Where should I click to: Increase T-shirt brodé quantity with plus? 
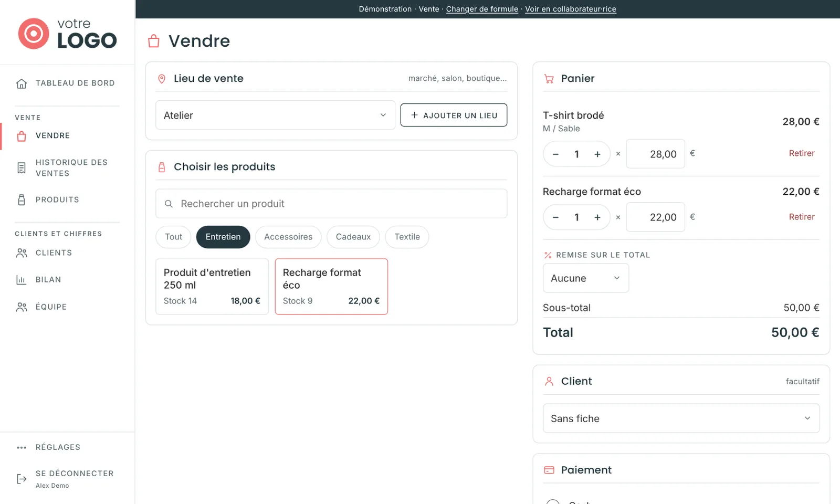coord(597,154)
